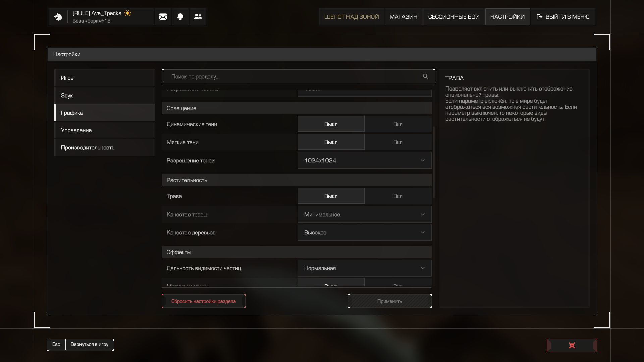Open the Магазин tab
Viewport: 644px width, 362px height.
[404, 17]
